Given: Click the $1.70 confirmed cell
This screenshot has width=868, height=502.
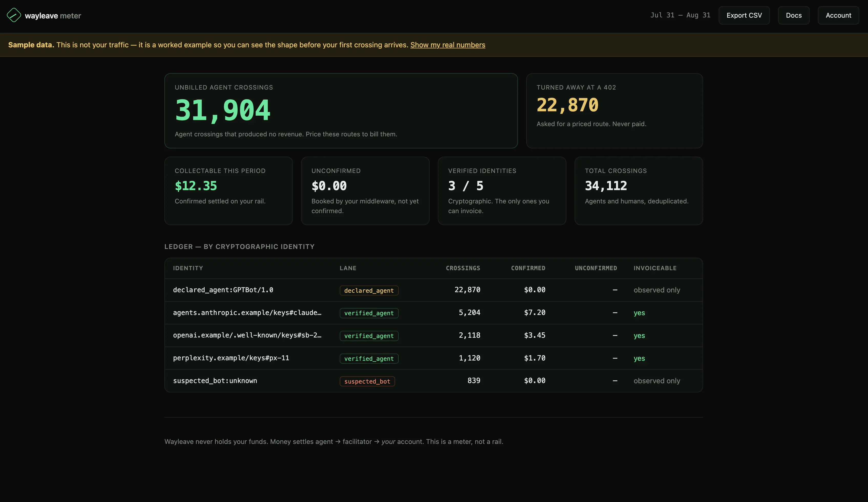Looking at the screenshot, I should [x=535, y=358].
